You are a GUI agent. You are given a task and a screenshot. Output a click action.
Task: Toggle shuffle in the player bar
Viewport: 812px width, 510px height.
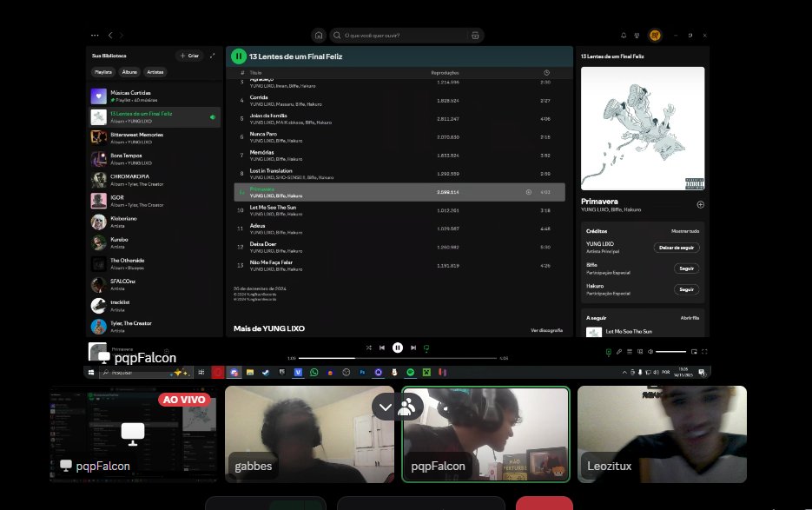[x=369, y=348]
